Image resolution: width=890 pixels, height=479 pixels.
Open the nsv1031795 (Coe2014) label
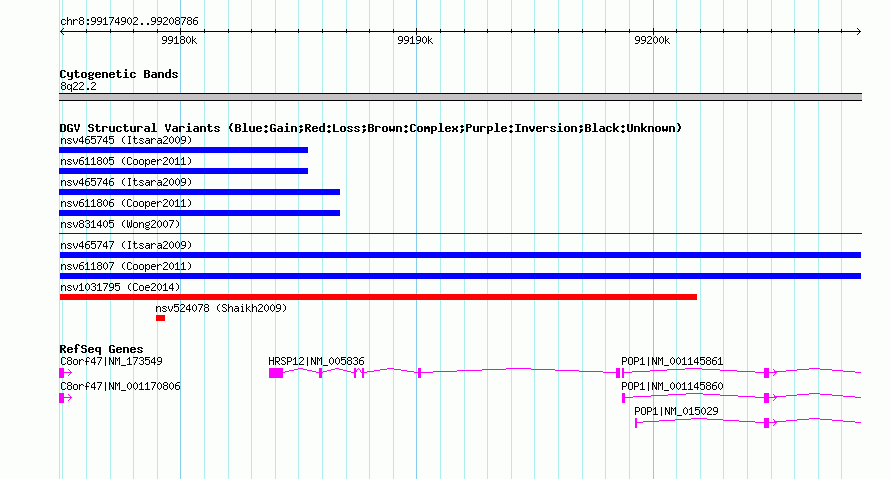120,287
